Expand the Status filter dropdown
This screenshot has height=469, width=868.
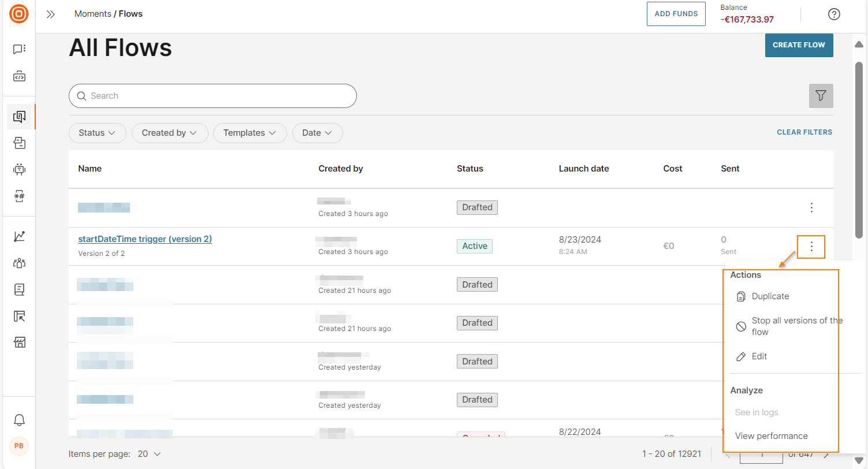pos(97,133)
